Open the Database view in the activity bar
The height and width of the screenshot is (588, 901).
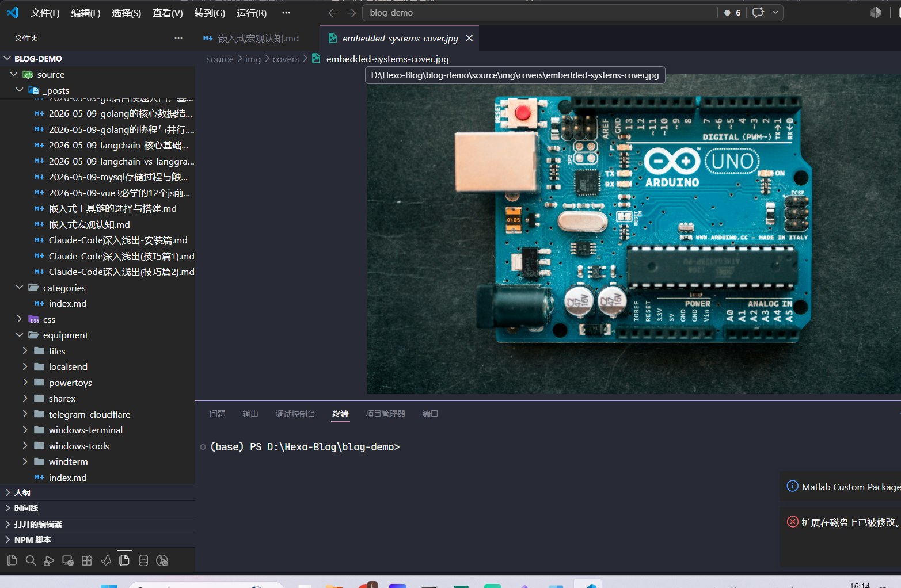143,560
